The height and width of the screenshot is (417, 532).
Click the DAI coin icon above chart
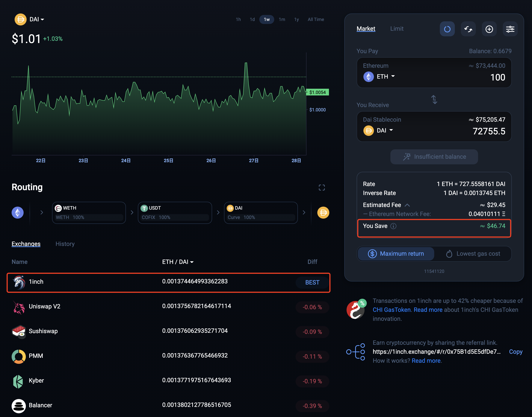[x=21, y=19]
